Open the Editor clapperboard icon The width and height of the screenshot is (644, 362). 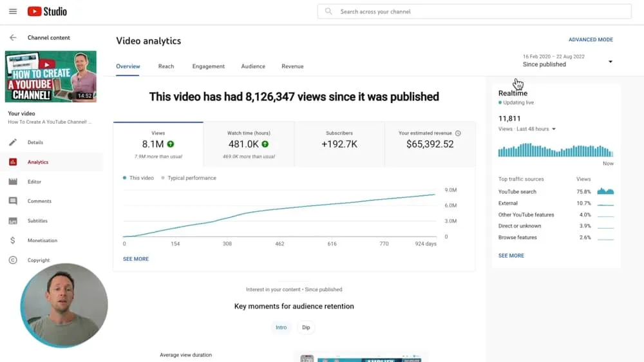tap(13, 182)
